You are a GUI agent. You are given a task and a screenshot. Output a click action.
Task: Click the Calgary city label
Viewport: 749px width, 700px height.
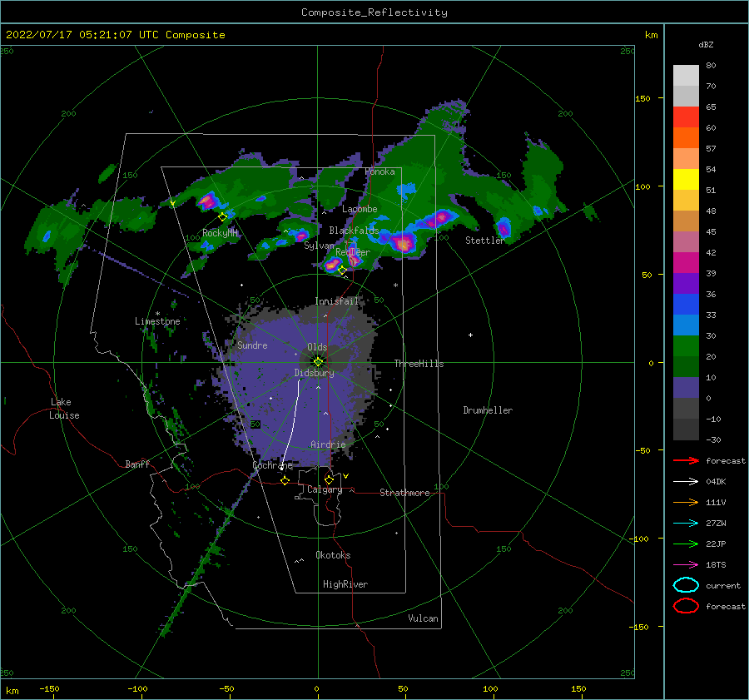(x=325, y=489)
